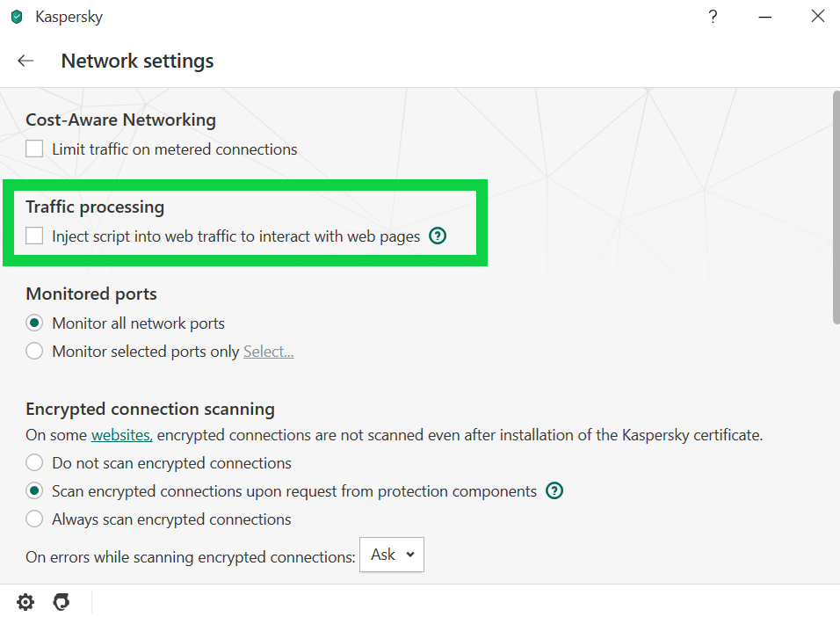This screenshot has width=840, height=617.
Task: Follow the websites hyperlink
Action: [121, 435]
